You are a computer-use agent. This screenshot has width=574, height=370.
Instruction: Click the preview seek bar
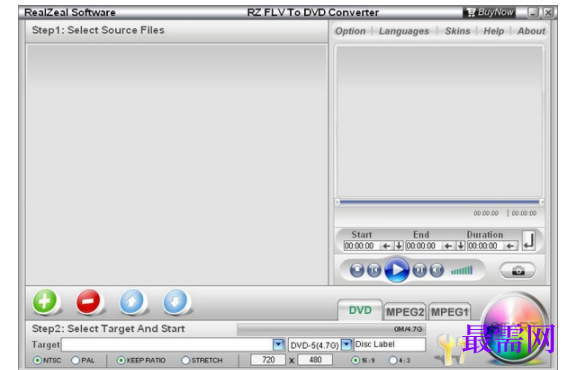coord(439,202)
